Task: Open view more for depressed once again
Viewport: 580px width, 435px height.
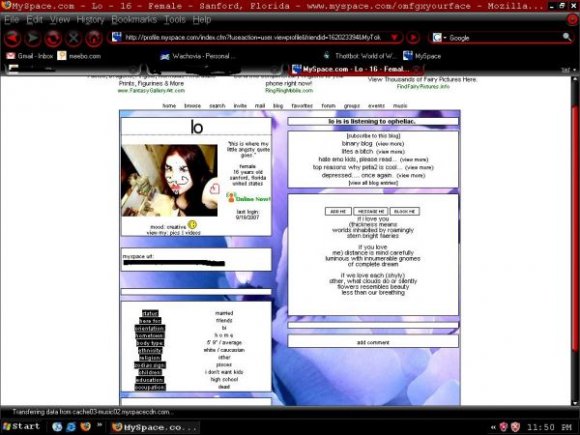Action: [411, 175]
